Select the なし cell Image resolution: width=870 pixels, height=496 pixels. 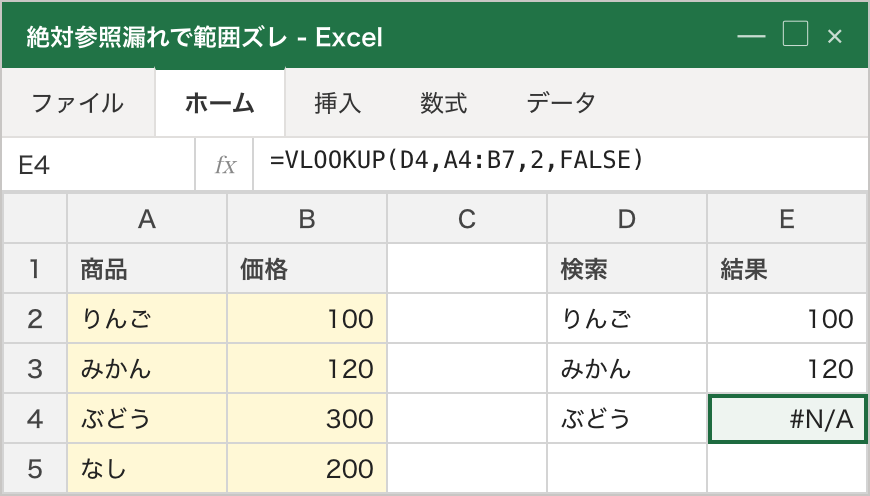(147, 468)
